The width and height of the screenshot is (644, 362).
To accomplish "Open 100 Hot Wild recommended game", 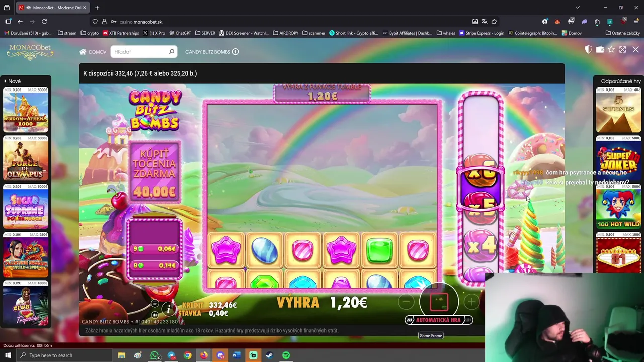I will tap(618, 206).
